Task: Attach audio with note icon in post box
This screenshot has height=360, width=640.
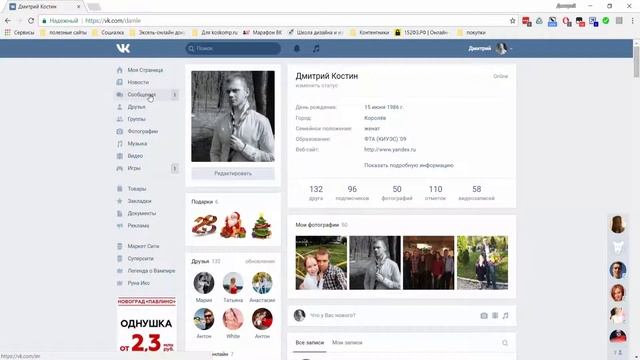Action: point(505,316)
